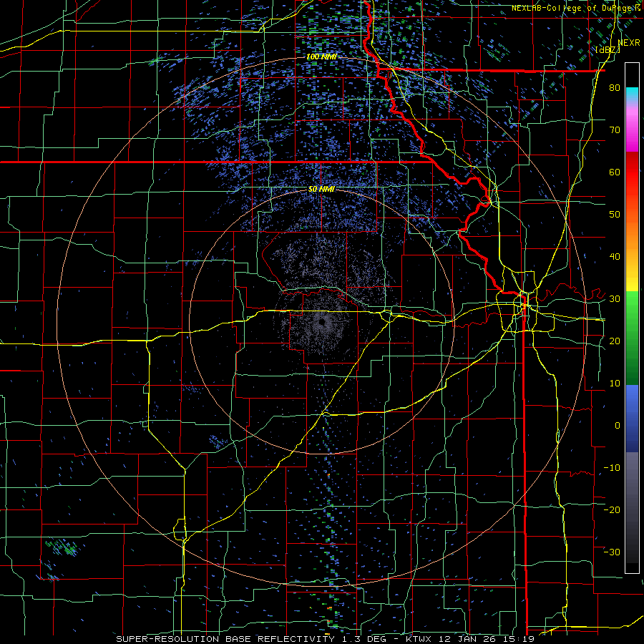The image size is (644, 644).
Task: Click the -10 value on the dBZ scale
Action: [x=612, y=468]
